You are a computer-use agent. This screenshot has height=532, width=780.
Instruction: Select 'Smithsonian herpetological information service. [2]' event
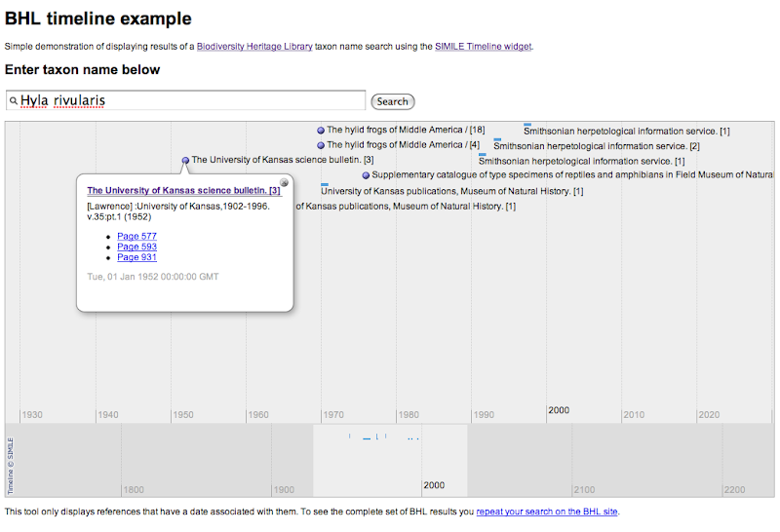tap(596, 146)
